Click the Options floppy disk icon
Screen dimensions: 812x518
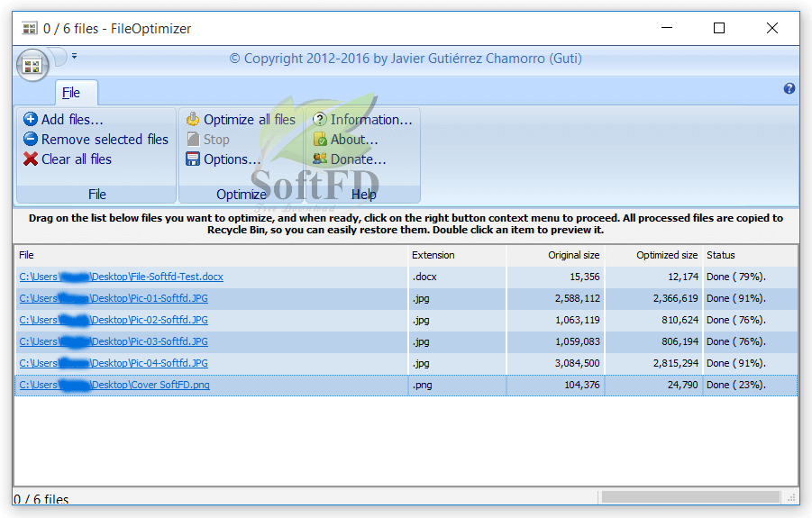click(x=193, y=159)
